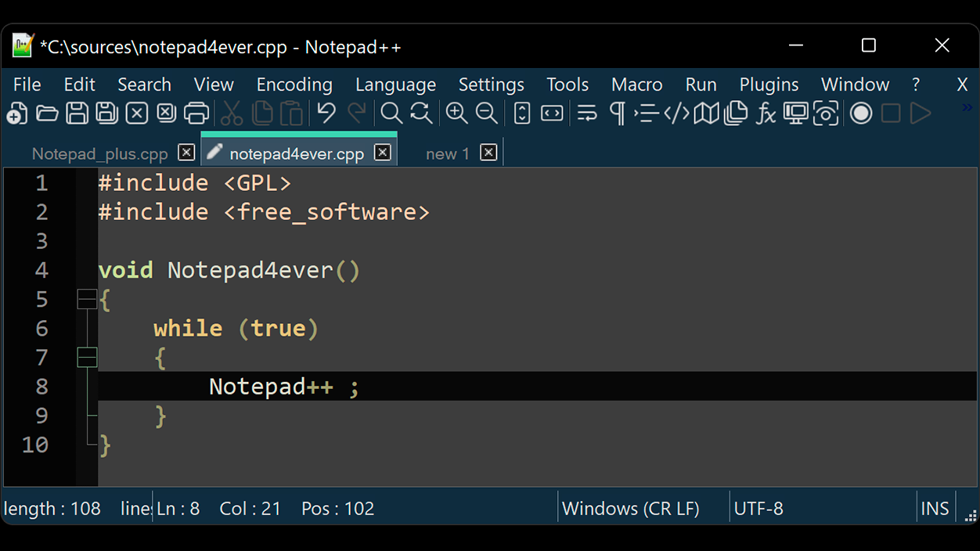Click line number 8 in the margin
Viewport: 980px width, 551px height.
[x=41, y=387]
